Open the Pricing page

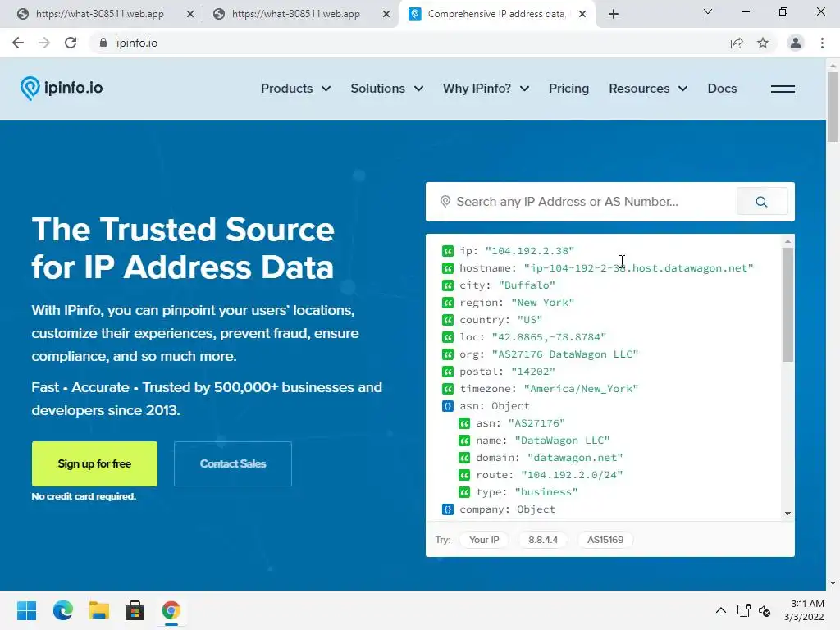[569, 89]
